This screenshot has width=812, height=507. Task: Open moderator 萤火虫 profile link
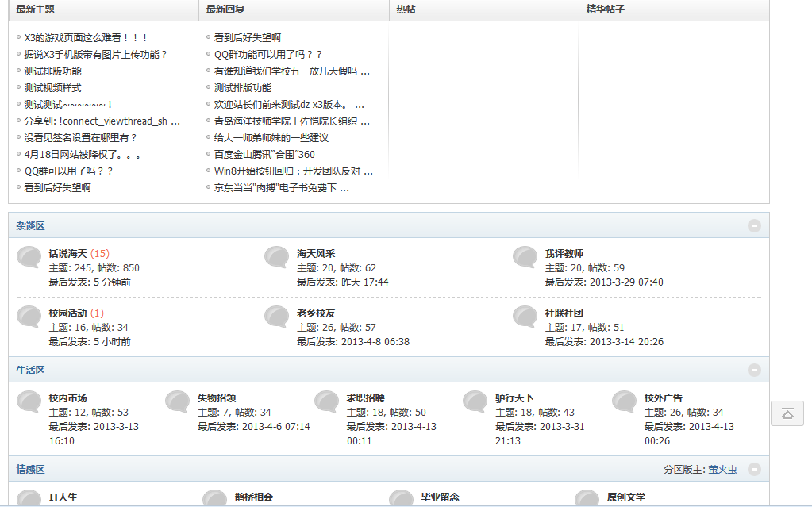coord(722,470)
